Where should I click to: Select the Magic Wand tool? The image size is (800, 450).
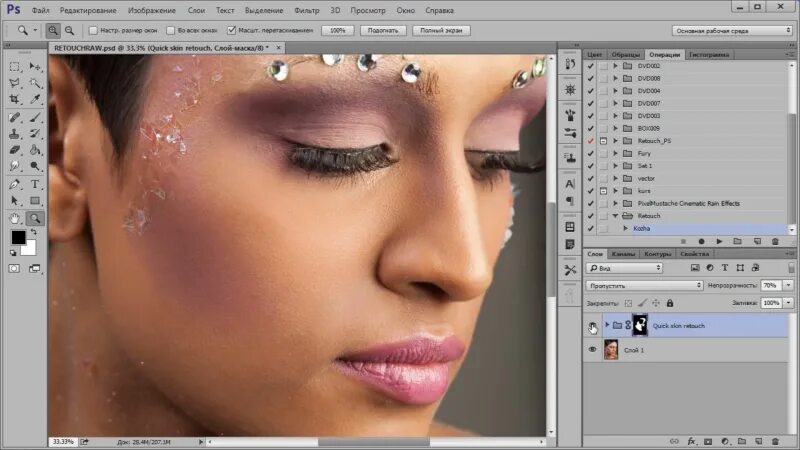35,83
